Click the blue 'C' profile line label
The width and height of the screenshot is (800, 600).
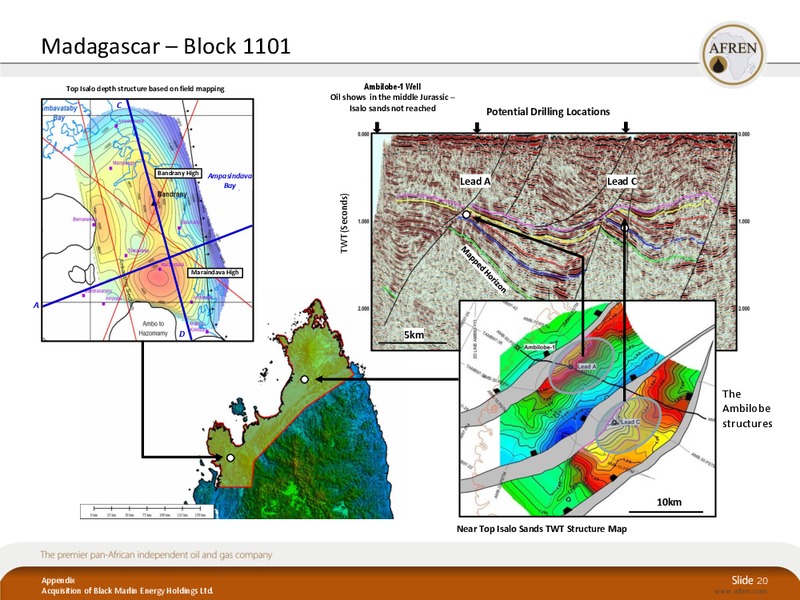pyautogui.click(x=119, y=106)
